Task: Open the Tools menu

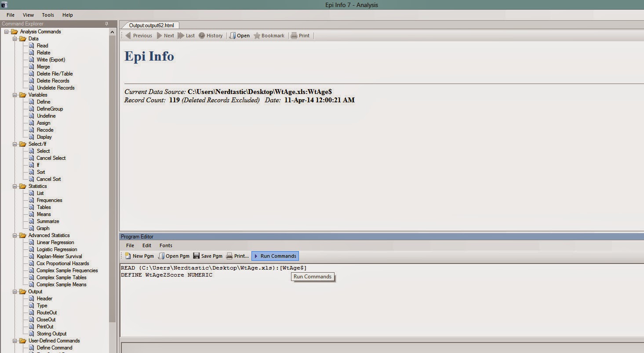Action: [x=48, y=15]
